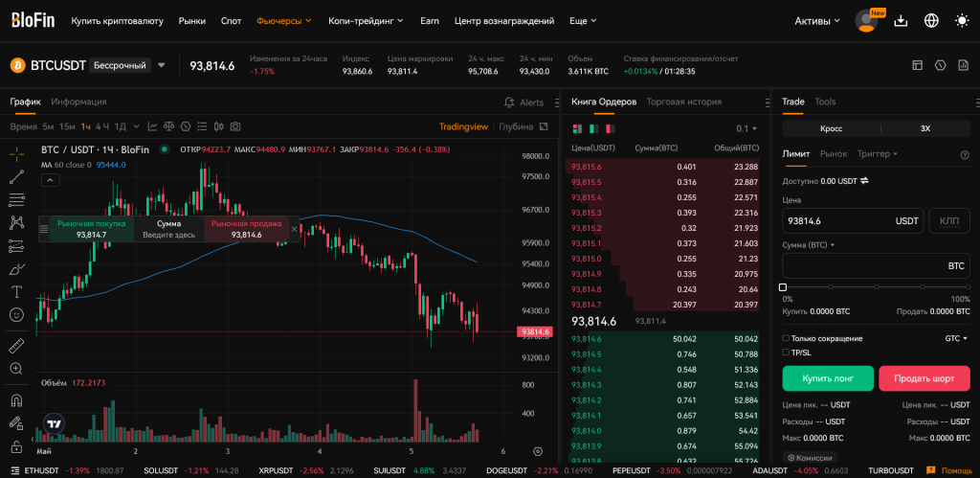Toggle stay-in-drawing-mode pencil lock
This screenshot has height=478, width=980.
click(17, 423)
